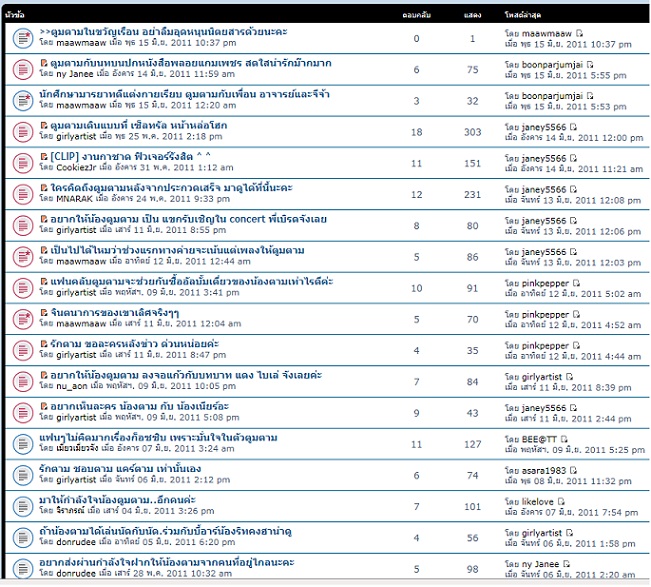Open the latest post icon beside pinkpepper at 4:44 am

point(576,345)
